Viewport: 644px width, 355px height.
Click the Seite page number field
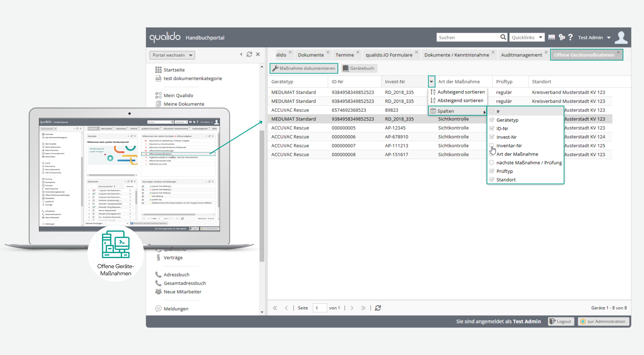[x=320, y=308]
